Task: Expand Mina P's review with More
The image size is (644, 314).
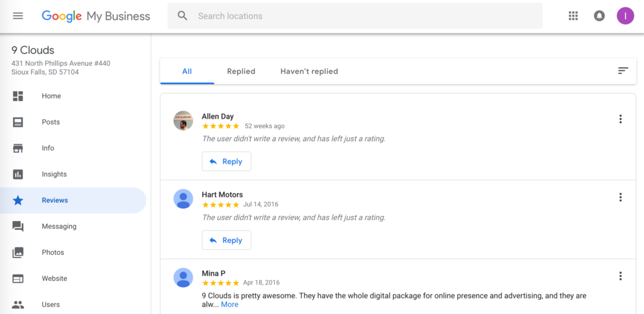Action: tap(230, 305)
